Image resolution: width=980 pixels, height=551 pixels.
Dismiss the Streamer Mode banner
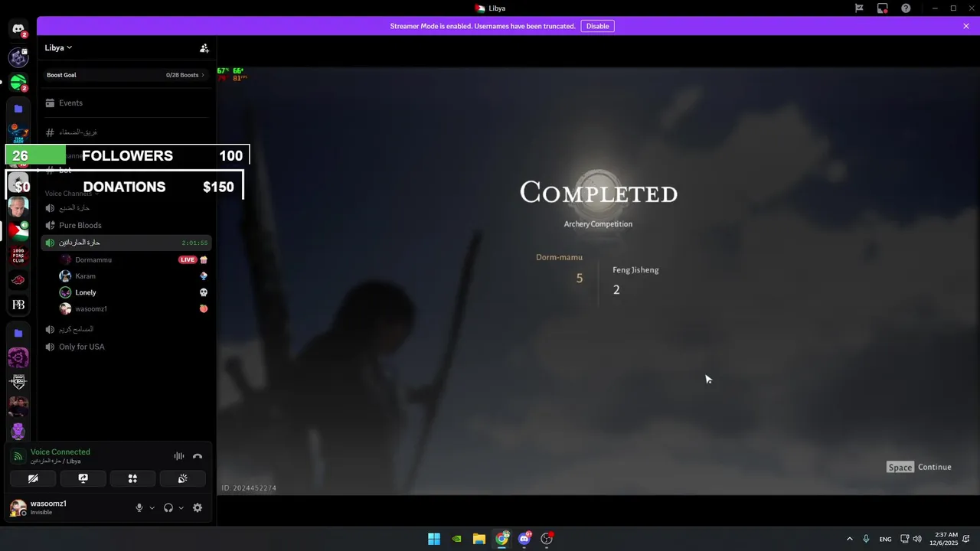pos(966,26)
